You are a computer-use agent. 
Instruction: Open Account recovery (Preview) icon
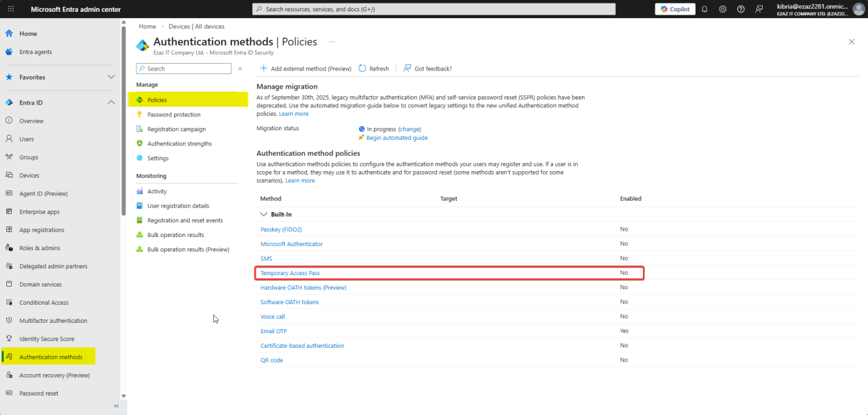[9, 375]
